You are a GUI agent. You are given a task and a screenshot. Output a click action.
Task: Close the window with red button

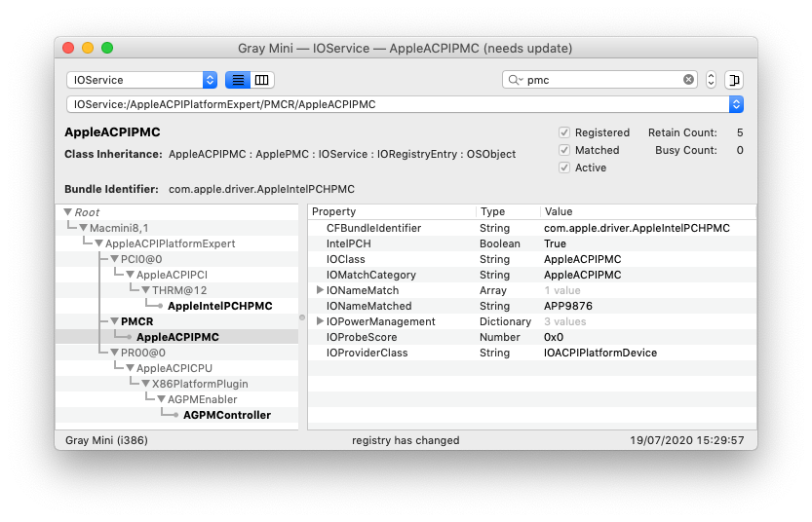(x=68, y=48)
